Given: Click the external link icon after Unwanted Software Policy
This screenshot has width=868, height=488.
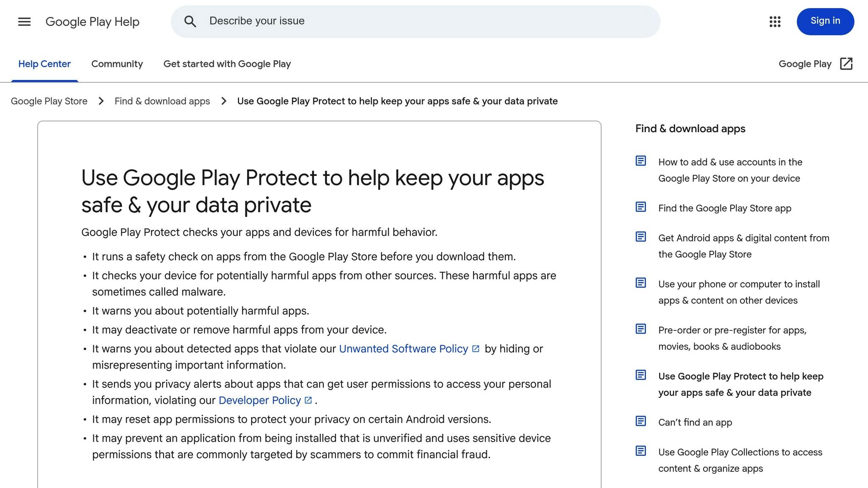Looking at the screenshot, I should coord(476,348).
